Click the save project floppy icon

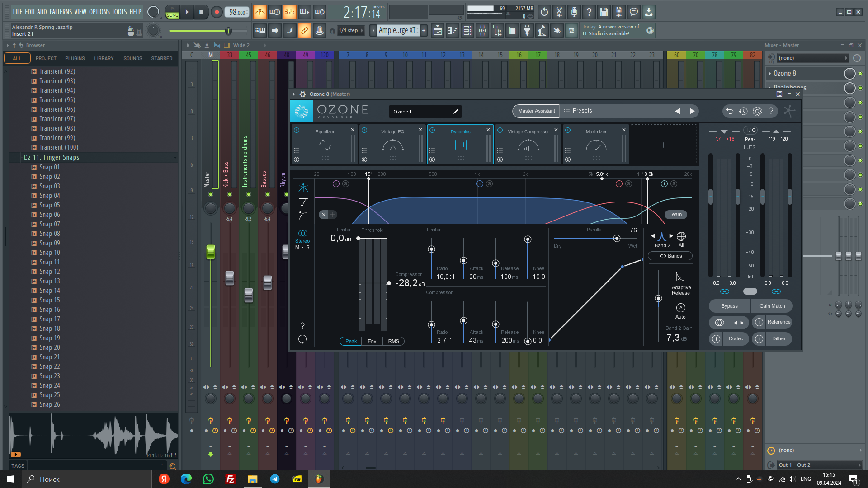(x=604, y=12)
